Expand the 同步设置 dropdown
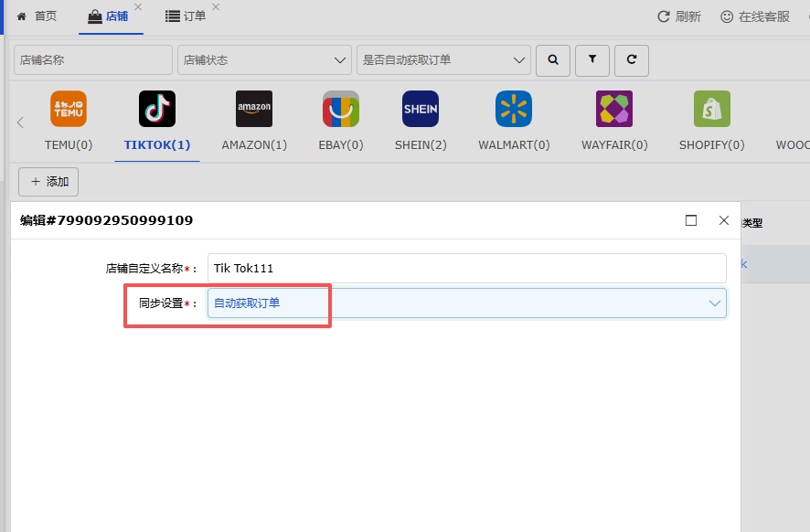The height and width of the screenshot is (532, 810). pyautogui.click(x=467, y=303)
